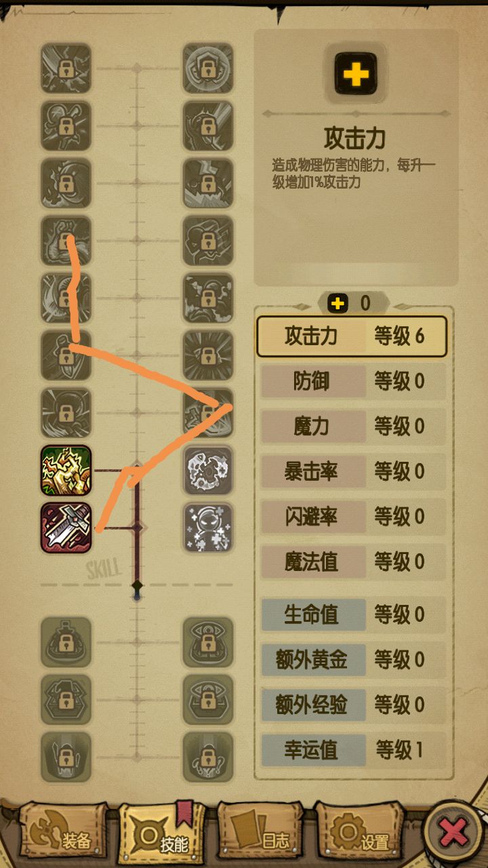Tap the top-right locked shield skill slot
The height and width of the screenshot is (868, 488).
[x=208, y=68]
